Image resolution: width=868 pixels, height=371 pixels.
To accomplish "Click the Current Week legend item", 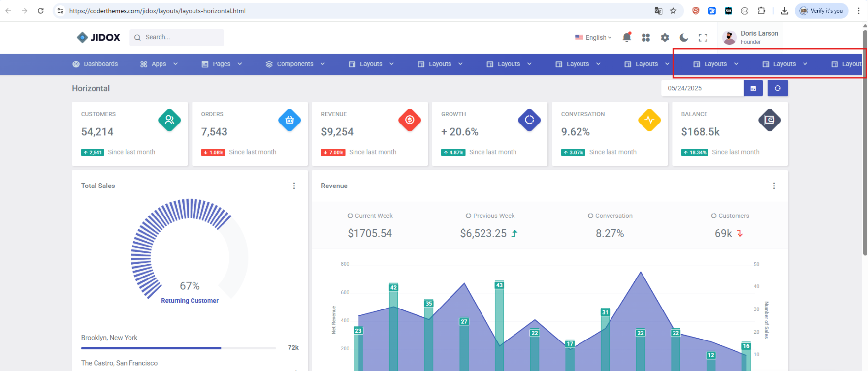I will click(370, 216).
